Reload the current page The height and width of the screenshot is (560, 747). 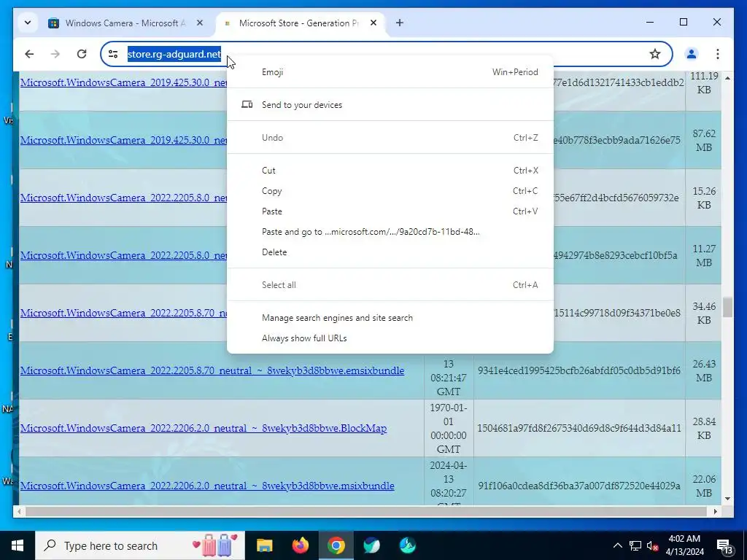pyautogui.click(x=82, y=54)
